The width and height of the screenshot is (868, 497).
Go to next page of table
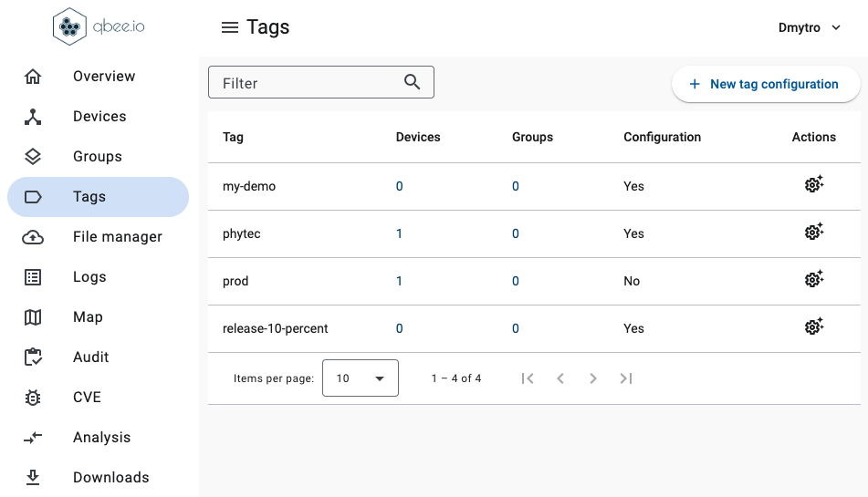[593, 378]
